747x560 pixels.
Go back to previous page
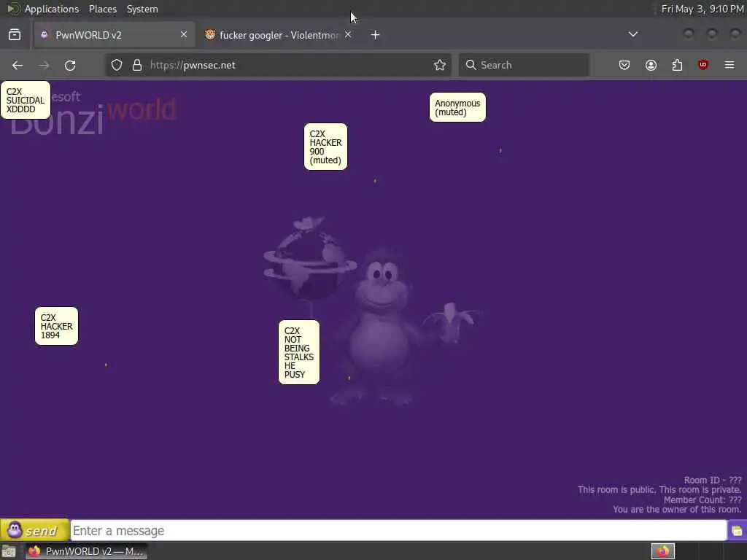18,65
